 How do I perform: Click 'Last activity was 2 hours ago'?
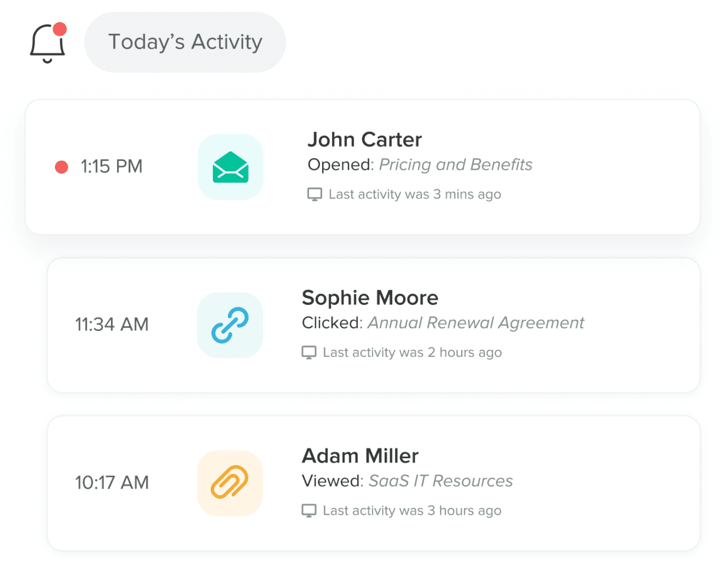tap(412, 352)
